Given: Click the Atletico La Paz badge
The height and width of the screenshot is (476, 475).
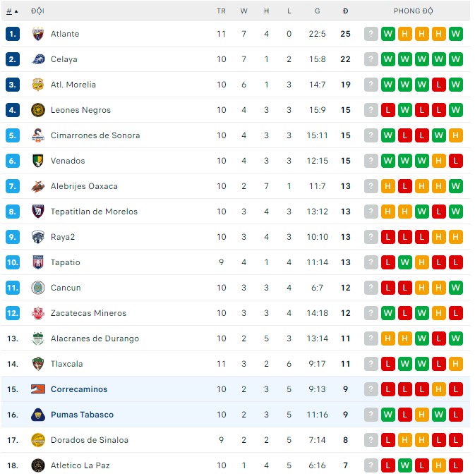Looking at the screenshot, I should tap(38, 465).
